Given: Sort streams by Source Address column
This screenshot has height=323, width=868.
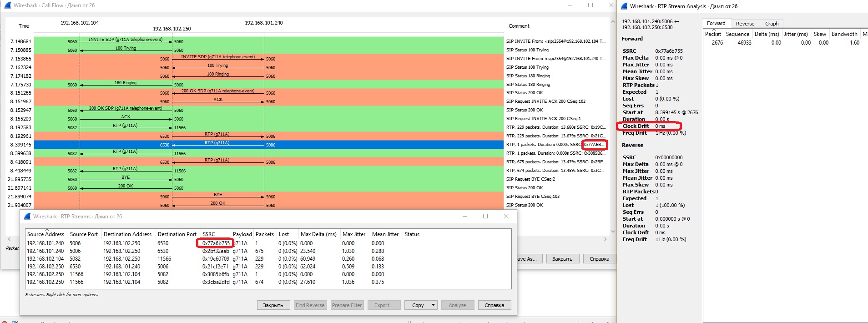Looking at the screenshot, I should [x=45, y=234].
